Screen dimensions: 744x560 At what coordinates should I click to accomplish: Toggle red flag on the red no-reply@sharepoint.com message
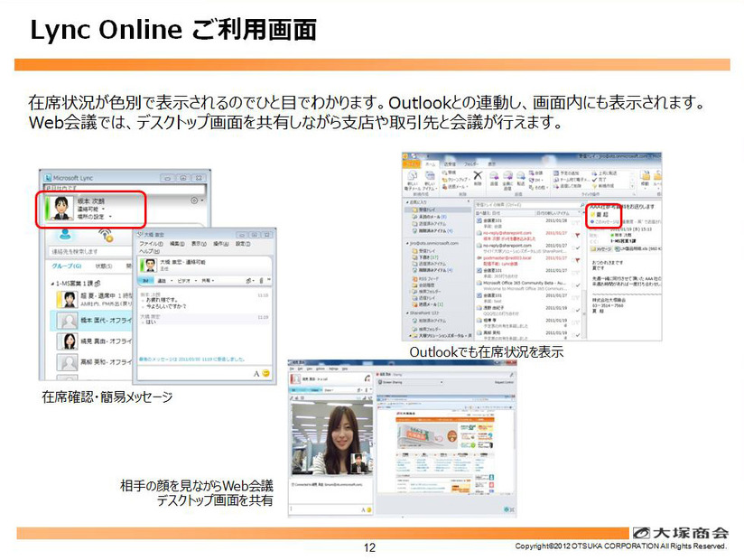click(578, 236)
